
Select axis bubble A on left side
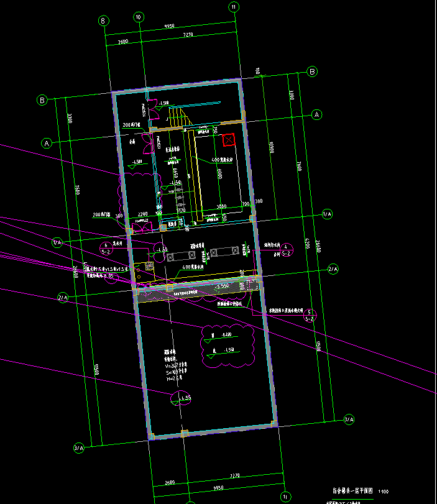coord(47,144)
